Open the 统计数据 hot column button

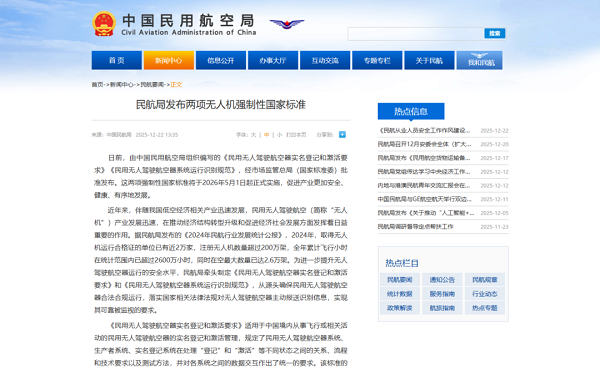400,294
